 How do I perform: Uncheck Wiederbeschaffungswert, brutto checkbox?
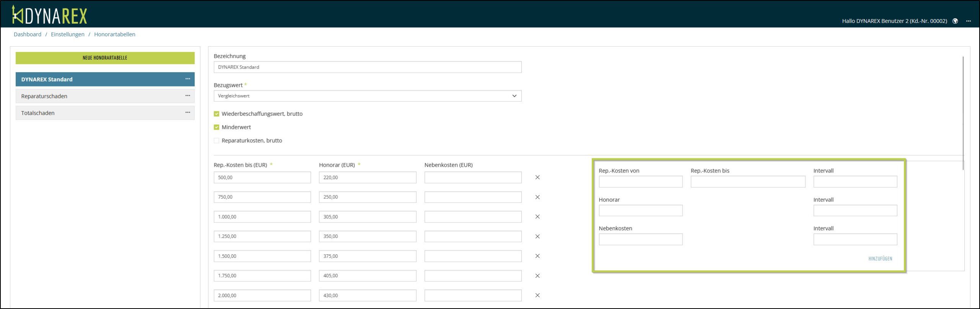click(217, 114)
